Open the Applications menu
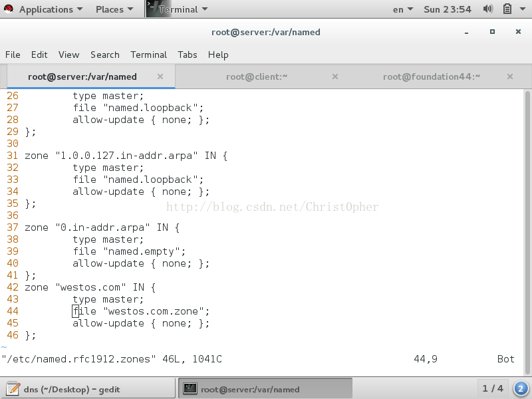 (x=51, y=9)
